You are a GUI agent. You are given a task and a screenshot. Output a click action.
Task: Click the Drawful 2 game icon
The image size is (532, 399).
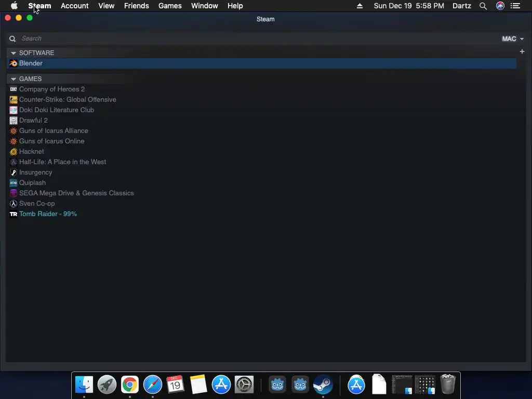point(13,121)
